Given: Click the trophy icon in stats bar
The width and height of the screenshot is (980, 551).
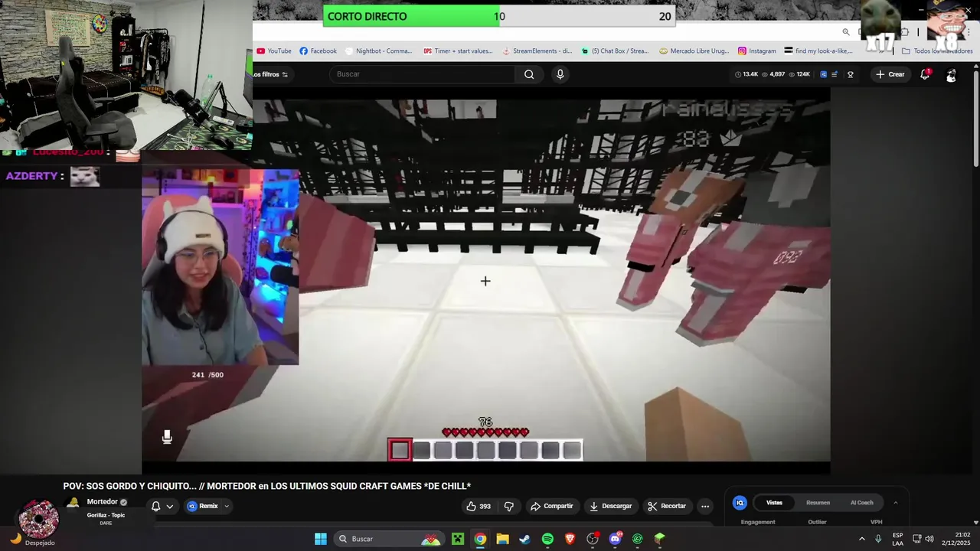Looking at the screenshot, I should click(851, 74).
